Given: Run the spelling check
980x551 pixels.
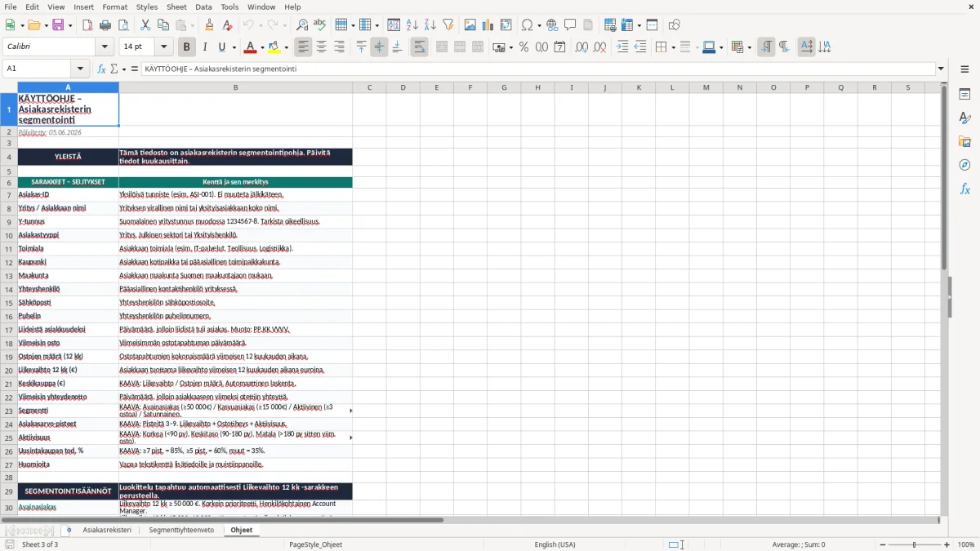Looking at the screenshot, I should 319,25.
